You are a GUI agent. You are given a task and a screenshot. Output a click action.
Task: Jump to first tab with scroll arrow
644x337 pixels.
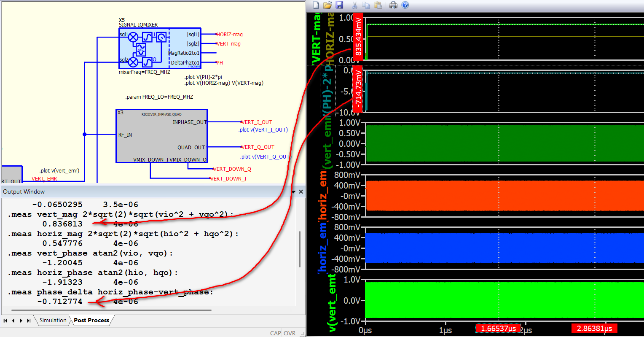click(x=5, y=321)
